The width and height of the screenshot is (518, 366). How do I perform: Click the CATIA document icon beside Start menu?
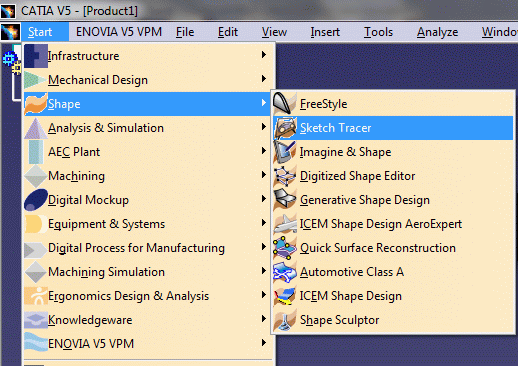pos(10,32)
